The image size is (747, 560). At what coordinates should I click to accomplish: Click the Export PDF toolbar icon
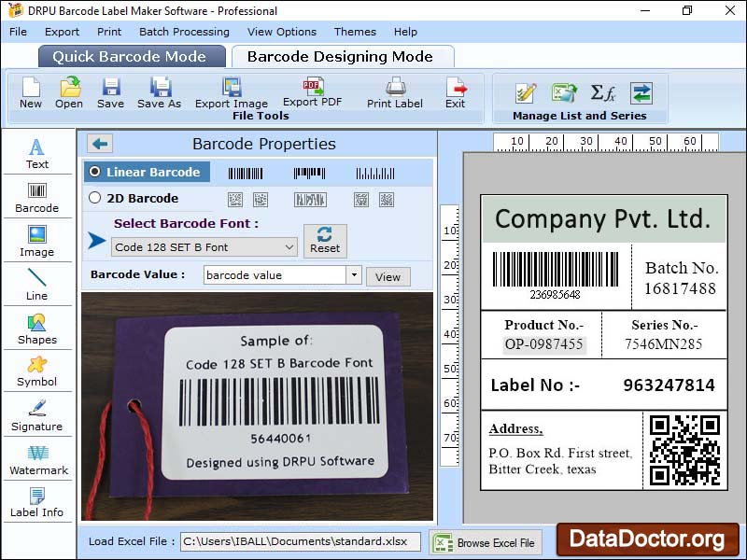(311, 93)
